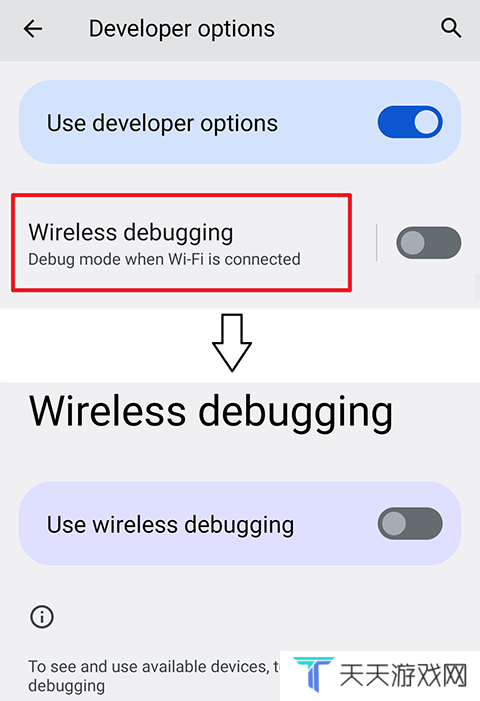This screenshot has width=480, height=701.
Task: Click the hollow downward arrow graphic
Action: click(x=232, y=343)
